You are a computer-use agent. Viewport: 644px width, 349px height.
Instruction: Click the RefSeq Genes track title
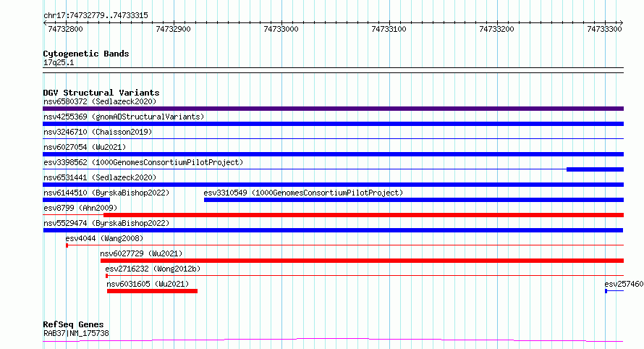pyautogui.click(x=73, y=324)
